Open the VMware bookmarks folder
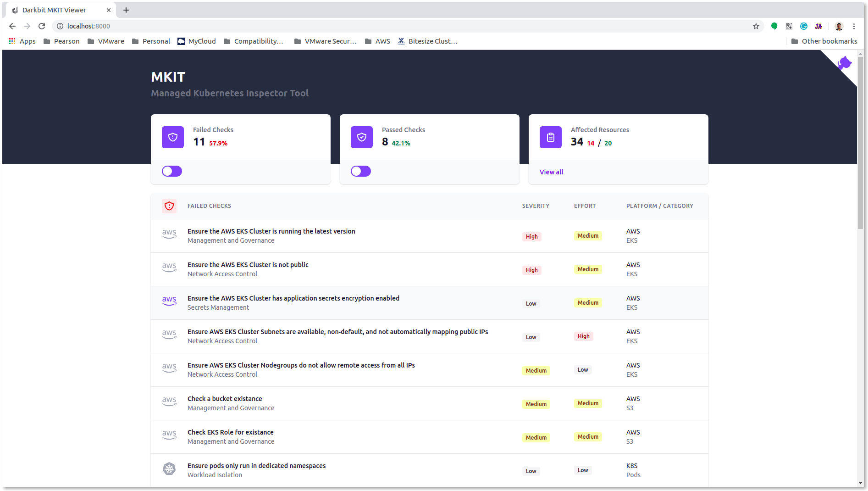This screenshot has height=491, width=868. [106, 41]
